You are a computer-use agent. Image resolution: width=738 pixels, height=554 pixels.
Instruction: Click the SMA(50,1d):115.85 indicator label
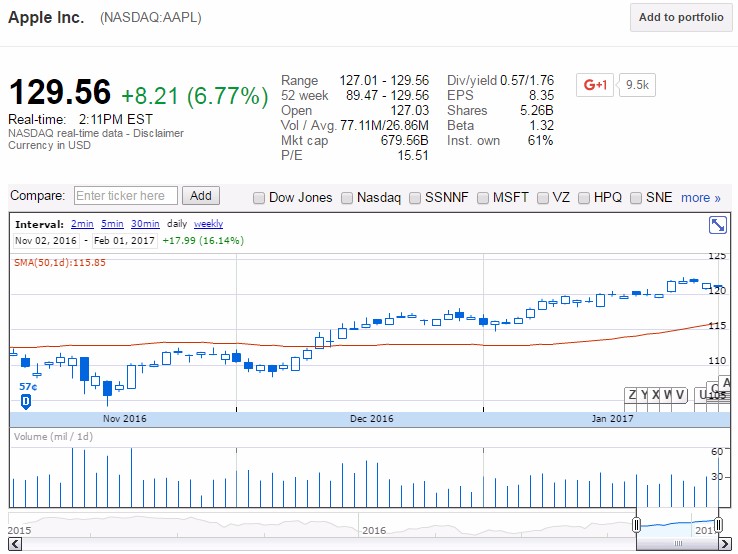(x=60, y=263)
